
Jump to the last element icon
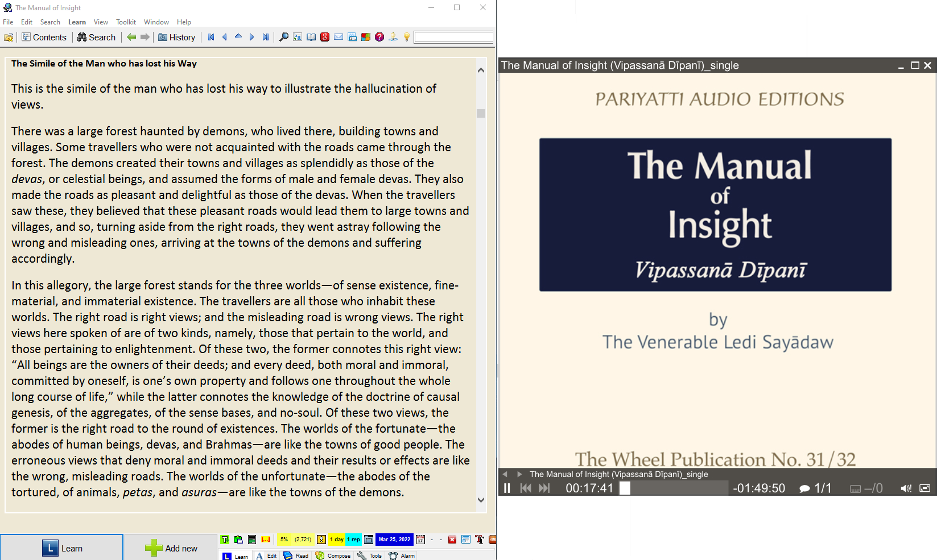(266, 37)
